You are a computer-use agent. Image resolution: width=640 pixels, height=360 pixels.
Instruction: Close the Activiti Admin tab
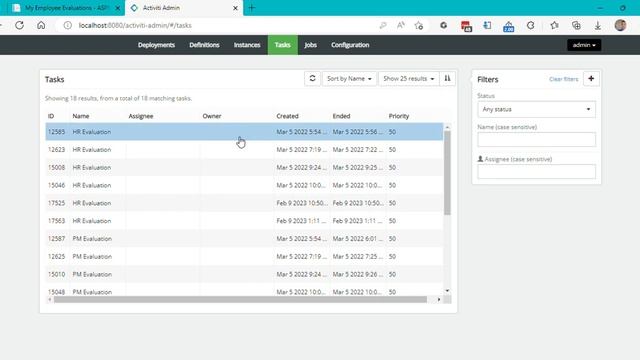click(235, 8)
